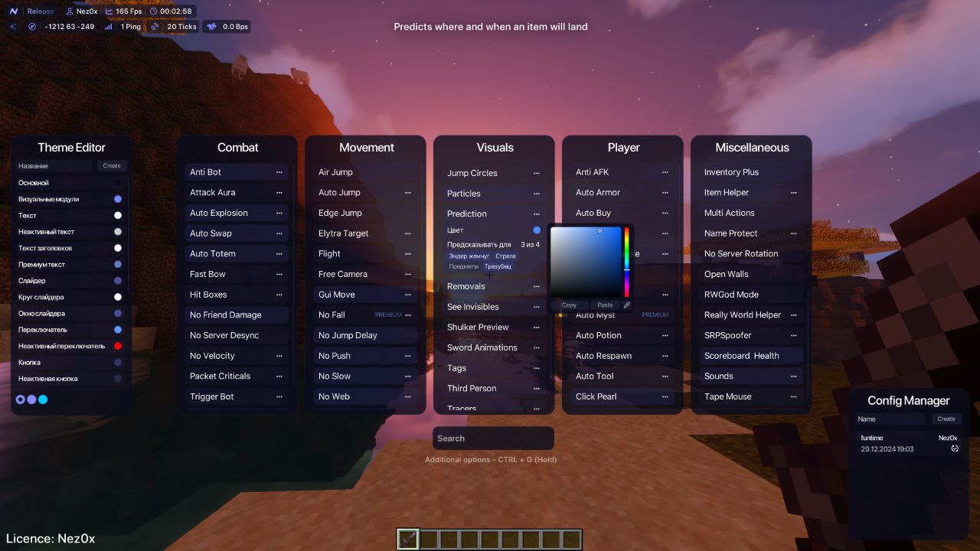This screenshot has width=980, height=551.
Task: Click the Miscellaneous category header
Action: [x=750, y=147]
